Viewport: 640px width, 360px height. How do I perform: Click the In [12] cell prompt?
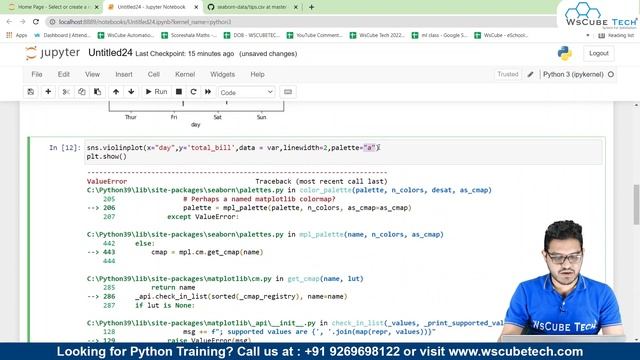(64, 148)
